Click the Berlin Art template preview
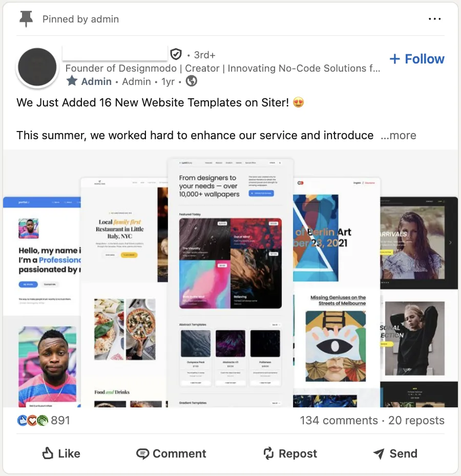The height and width of the screenshot is (476, 461). coord(337,292)
